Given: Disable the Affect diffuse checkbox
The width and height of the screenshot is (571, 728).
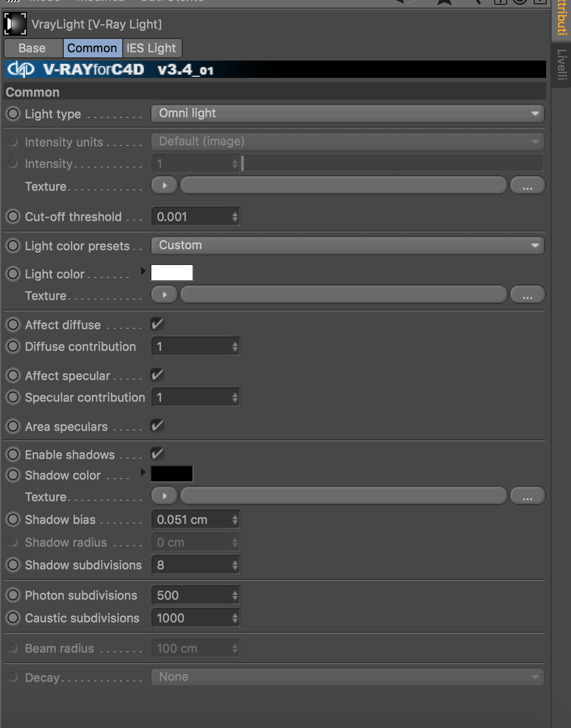Looking at the screenshot, I should (x=157, y=324).
